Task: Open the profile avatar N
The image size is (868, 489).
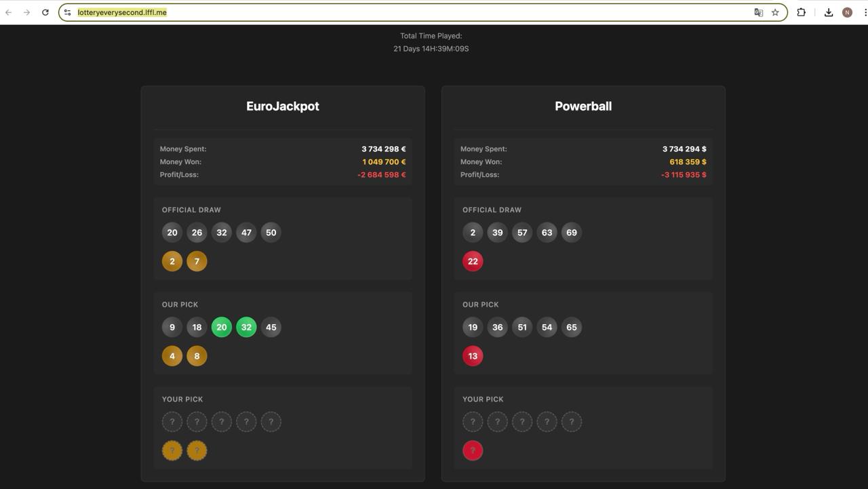Action: (x=847, y=12)
